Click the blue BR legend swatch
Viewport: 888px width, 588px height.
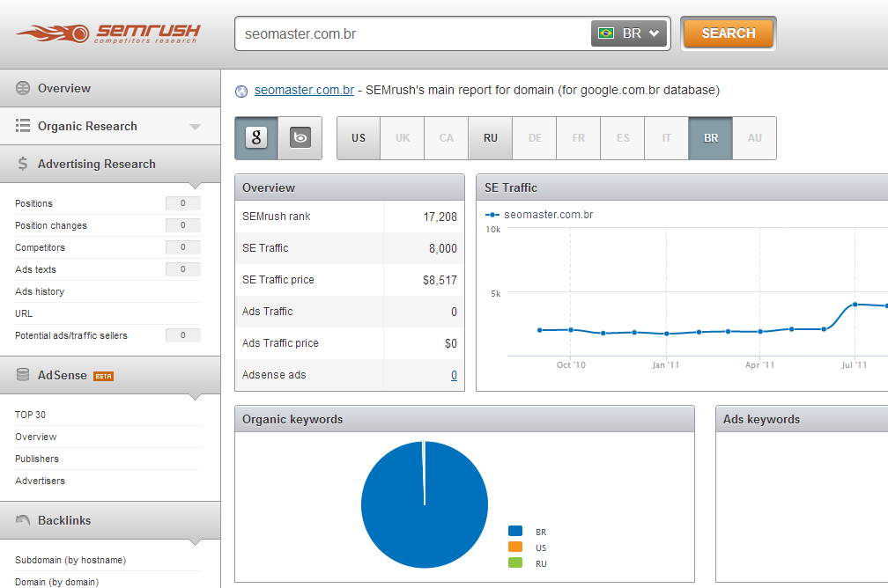(x=515, y=531)
